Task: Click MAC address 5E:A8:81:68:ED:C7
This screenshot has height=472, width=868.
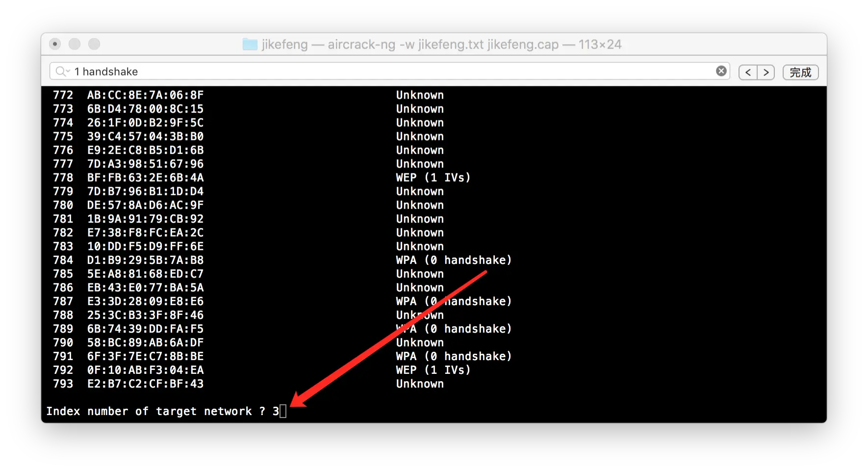Action: coord(145,274)
